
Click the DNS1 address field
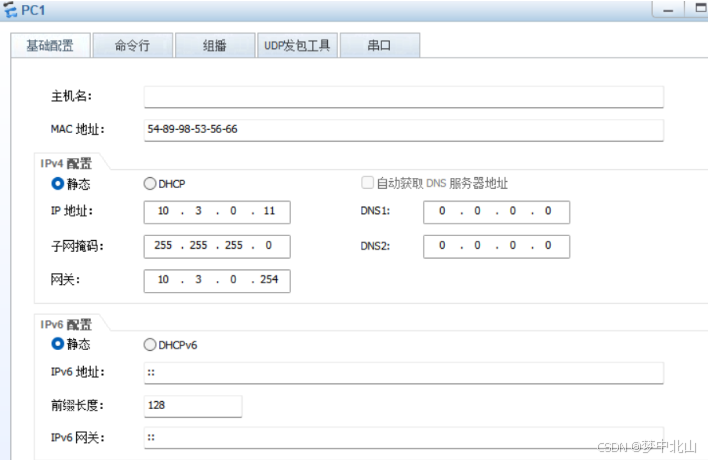tap(496, 212)
